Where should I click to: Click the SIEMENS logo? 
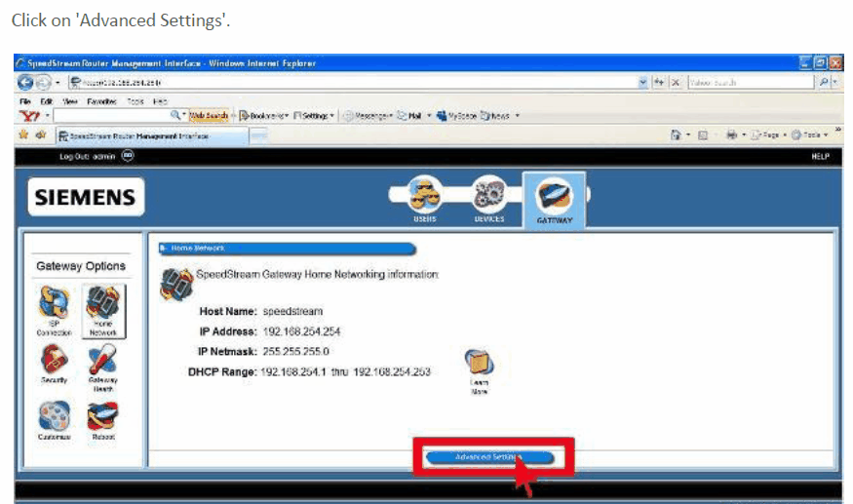coord(86,197)
